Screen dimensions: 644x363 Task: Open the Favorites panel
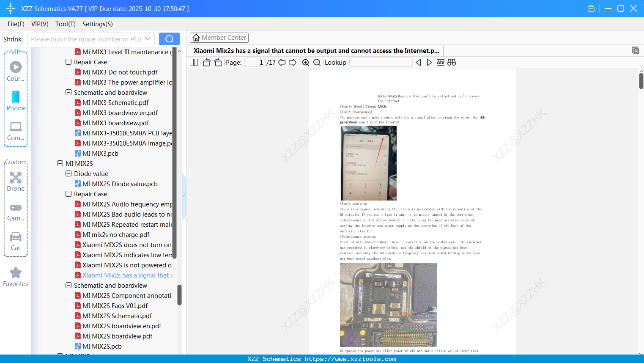pyautogui.click(x=15, y=276)
